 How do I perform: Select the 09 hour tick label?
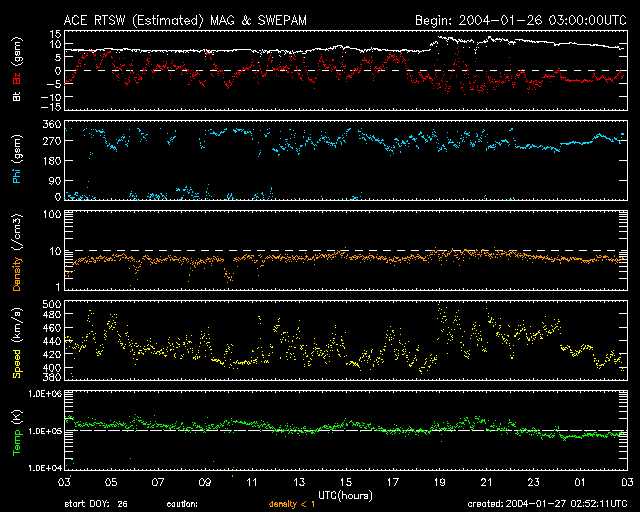pos(205,482)
